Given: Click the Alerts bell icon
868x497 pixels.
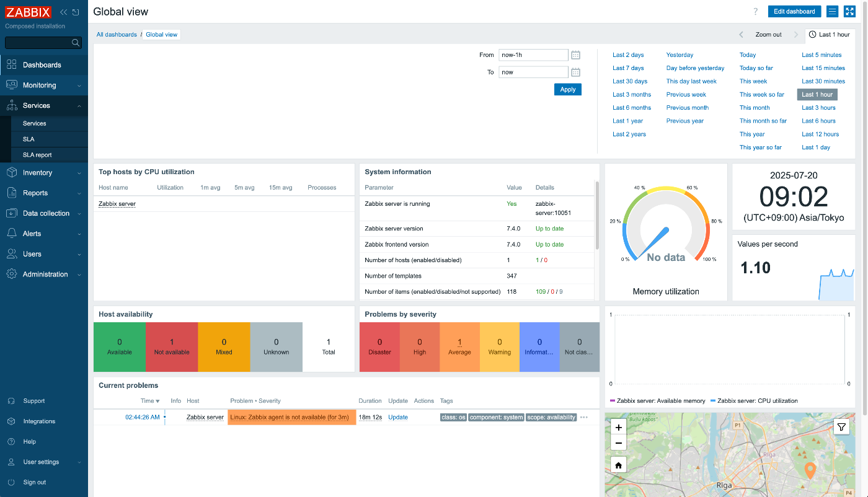Looking at the screenshot, I should (12, 234).
